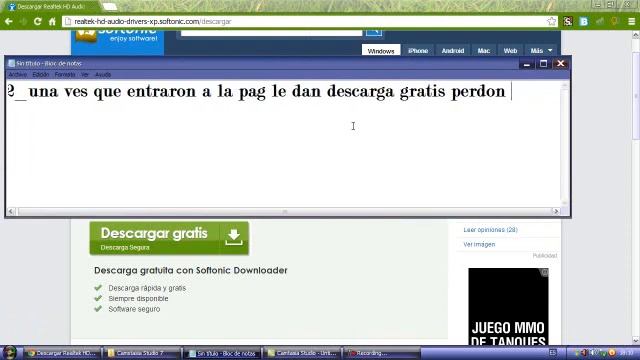Bookmark this page with the star icon

[551, 21]
